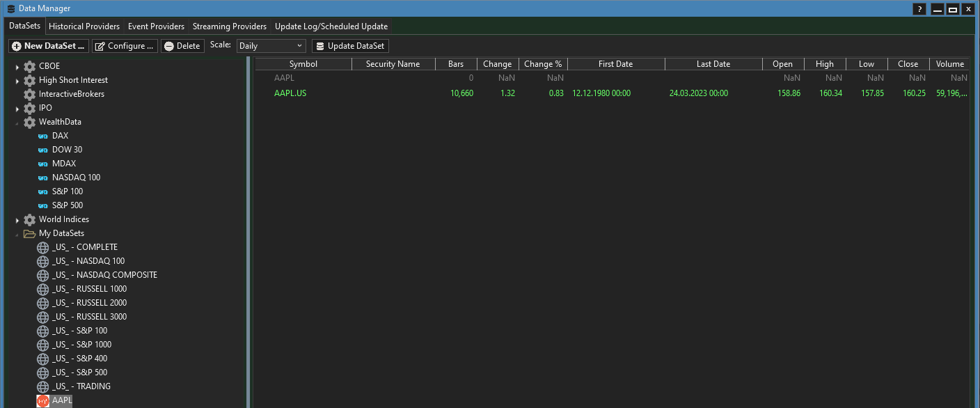Image resolution: width=980 pixels, height=408 pixels.
Task: Sort by the Volume column header
Action: coord(949,64)
